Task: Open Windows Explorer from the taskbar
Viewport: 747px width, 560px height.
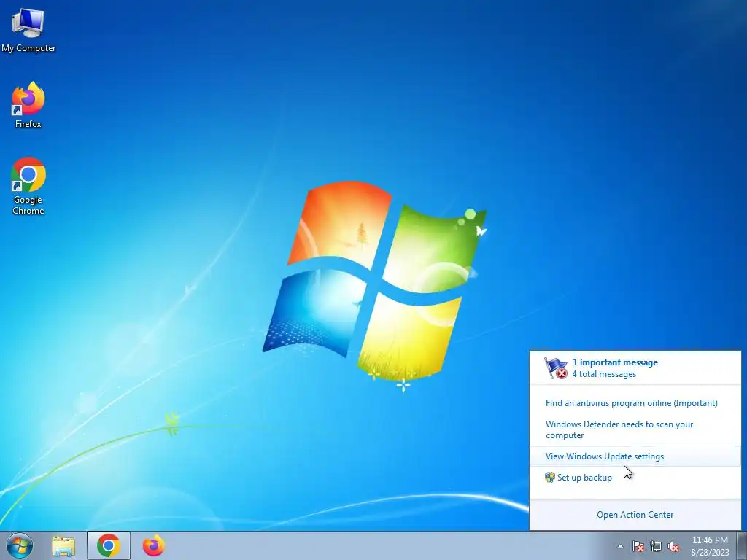Action: (x=63, y=545)
